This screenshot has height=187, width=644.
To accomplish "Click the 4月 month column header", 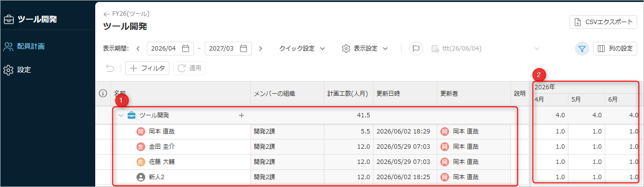I will pyautogui.click(x=549, y=99).
